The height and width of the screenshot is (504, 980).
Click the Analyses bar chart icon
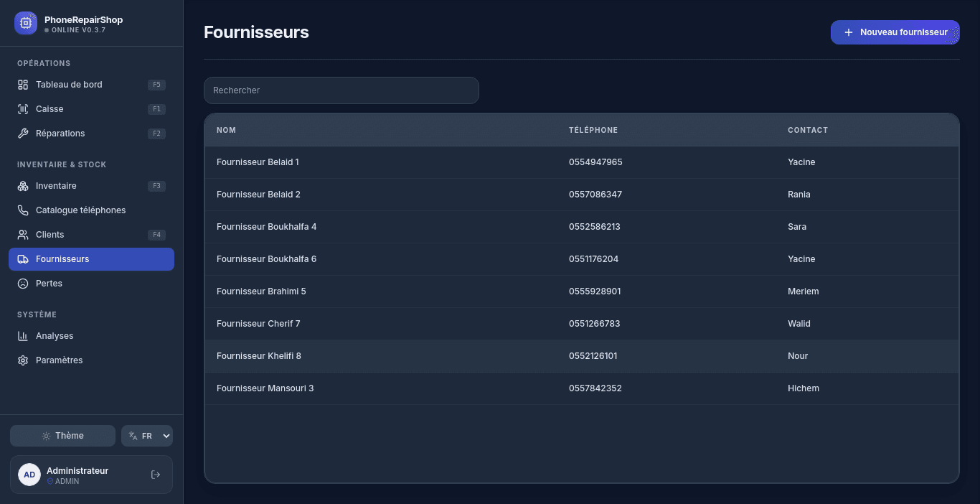coord(23,336)
